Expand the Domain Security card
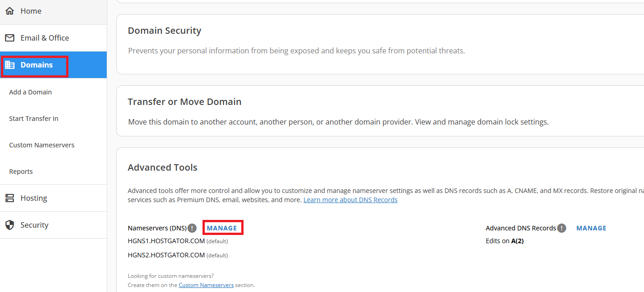The width and height of the screenshot is (644, 292). [x=164, y=31]
